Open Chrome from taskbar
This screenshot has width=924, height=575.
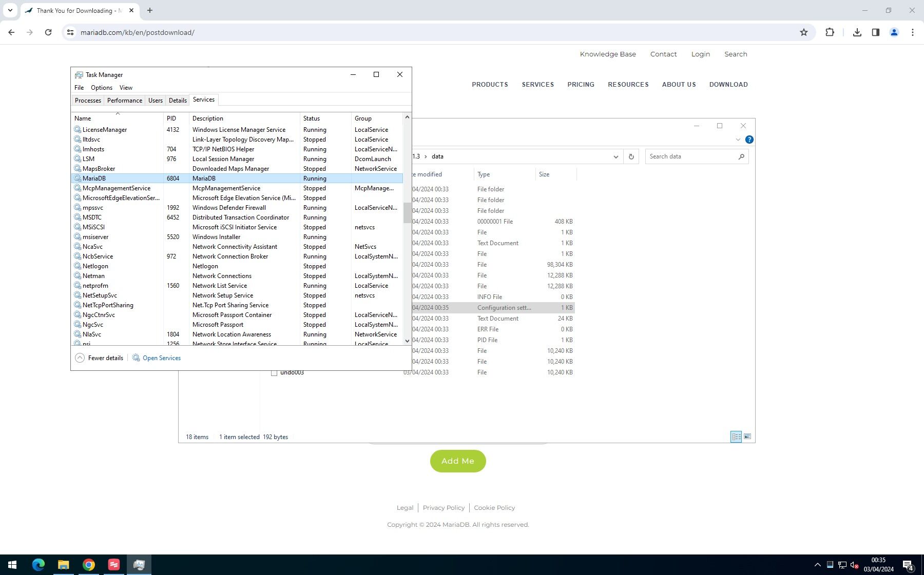click(89, 565)
